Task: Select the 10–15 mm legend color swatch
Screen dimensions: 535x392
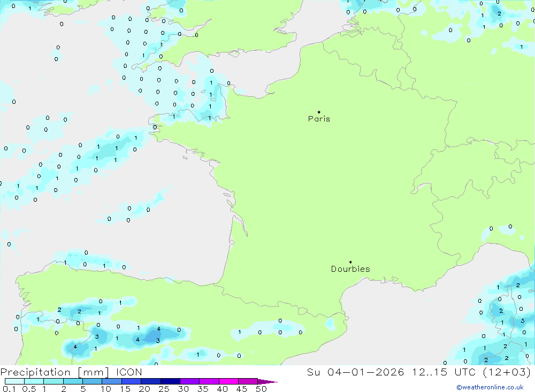Action: pos(112,381)
